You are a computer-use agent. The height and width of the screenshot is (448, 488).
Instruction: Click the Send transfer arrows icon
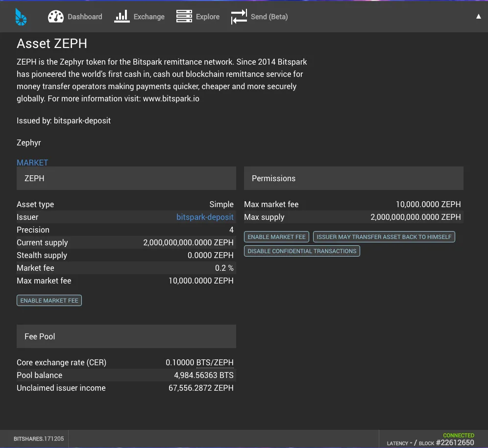[239, 17]
